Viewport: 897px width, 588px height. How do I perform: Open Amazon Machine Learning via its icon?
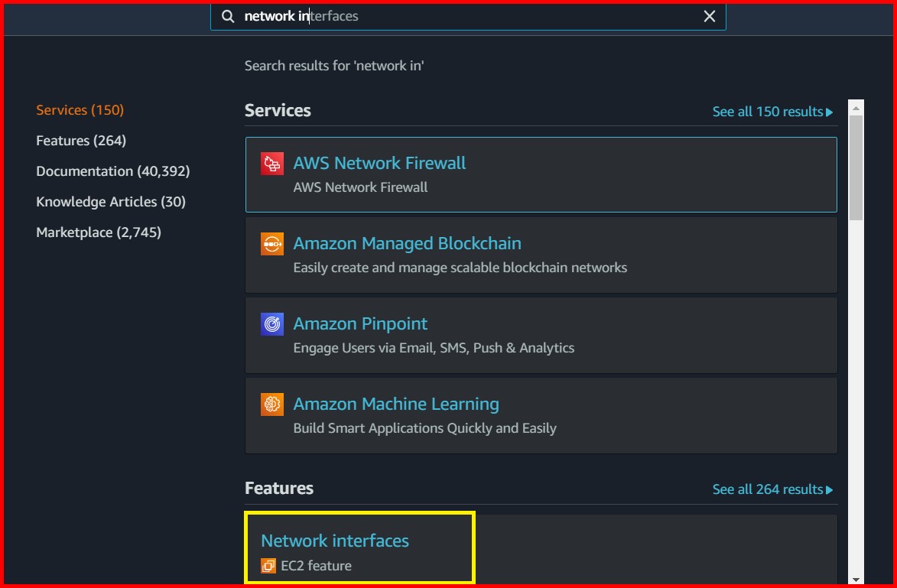coord(272,404)
